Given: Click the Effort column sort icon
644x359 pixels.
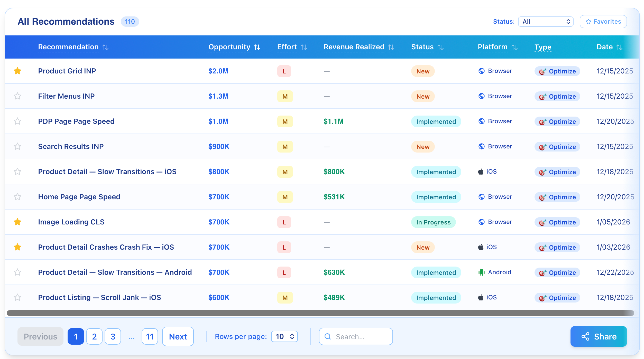Looking at the screenshot, I should pyautogui.click(x=304, y=47).
